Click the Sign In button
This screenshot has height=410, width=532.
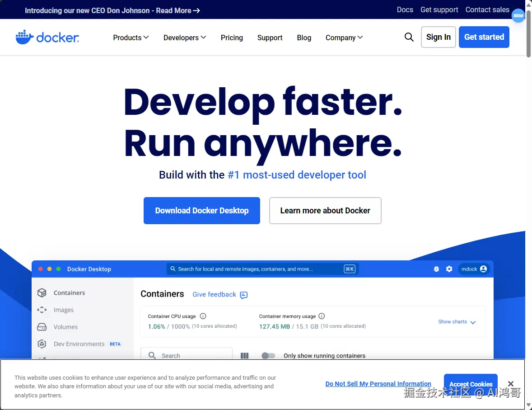pos(439,37)
